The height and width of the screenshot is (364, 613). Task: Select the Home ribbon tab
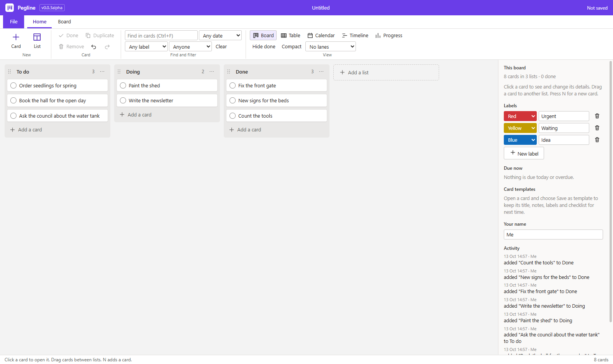39,22
